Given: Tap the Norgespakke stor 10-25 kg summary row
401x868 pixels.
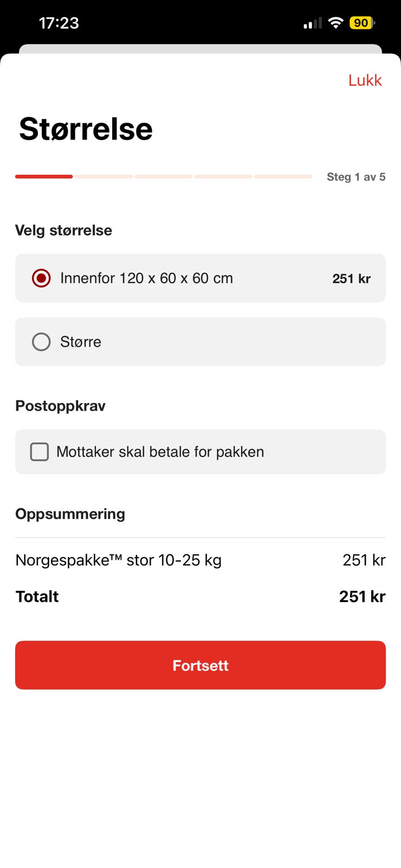Looking at the screenshot, I should click(x=200, y=560).
